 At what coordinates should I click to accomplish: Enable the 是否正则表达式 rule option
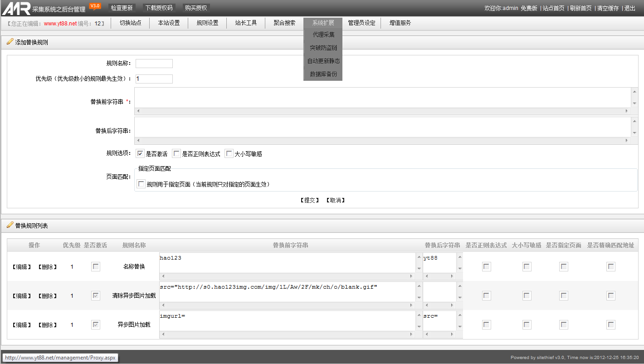177,154
